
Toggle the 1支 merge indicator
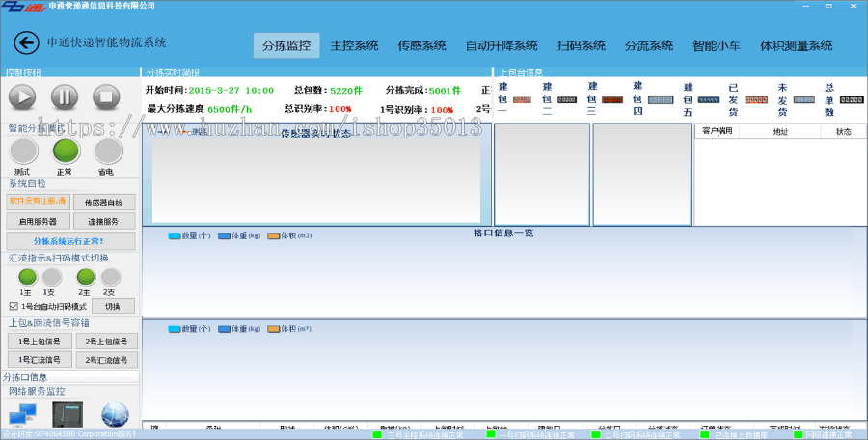coord(52,277)
